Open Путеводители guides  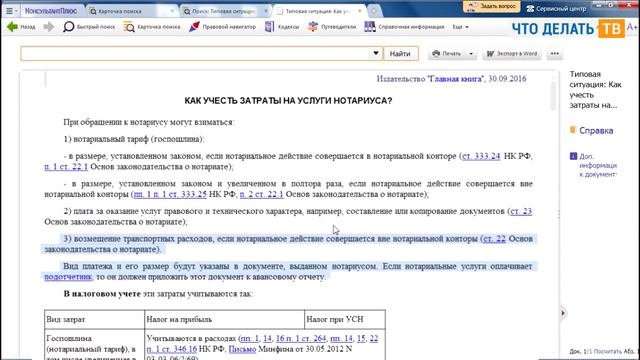tap(332, 27)
